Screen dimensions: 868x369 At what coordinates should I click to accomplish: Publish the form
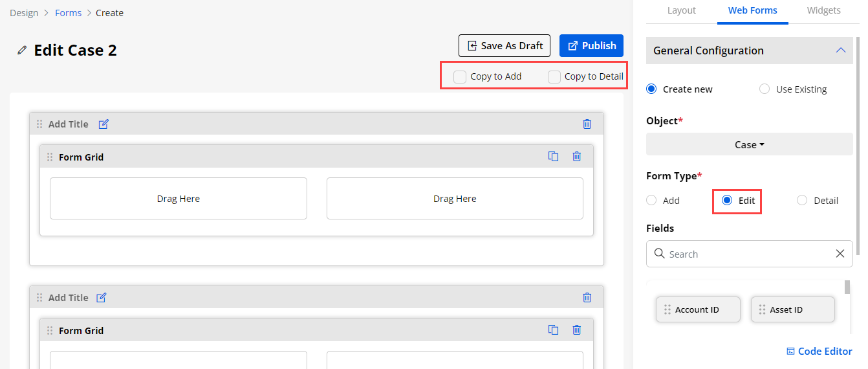591,46
